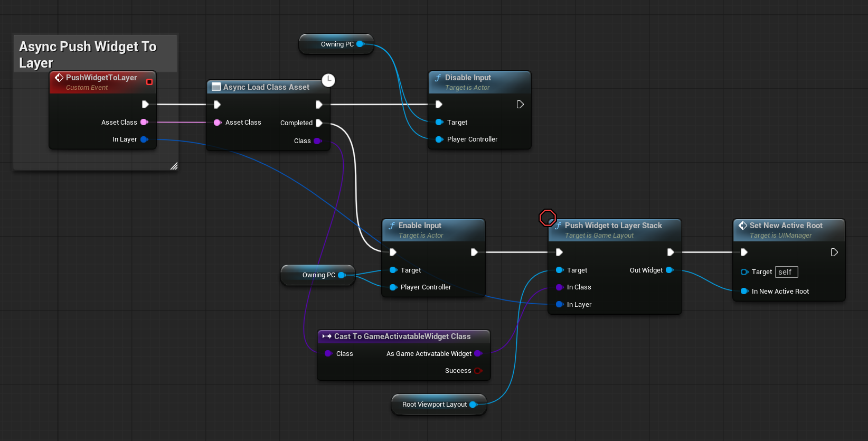Image resolution: width=868 pixels, height=441 pixels.
Task: Click the latent clock icon on Async Load
Action: point(328,80)
